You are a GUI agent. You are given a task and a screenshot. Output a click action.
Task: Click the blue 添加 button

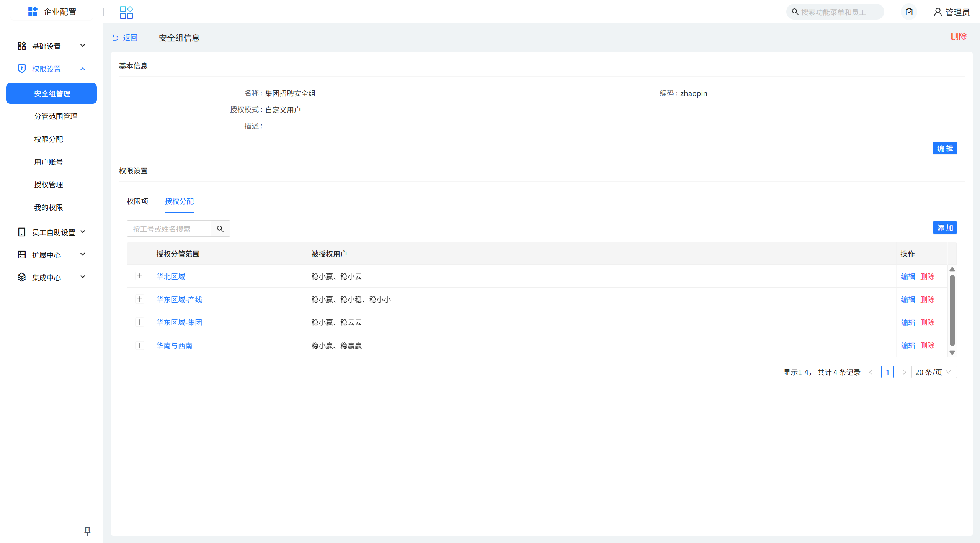(944, 228)
